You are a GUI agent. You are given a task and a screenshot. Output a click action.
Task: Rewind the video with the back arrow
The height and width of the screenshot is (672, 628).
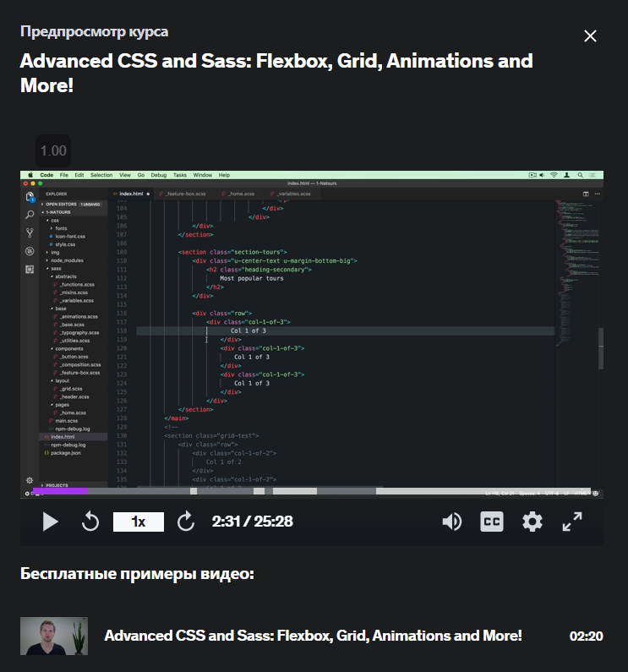(x=90, y=522)
